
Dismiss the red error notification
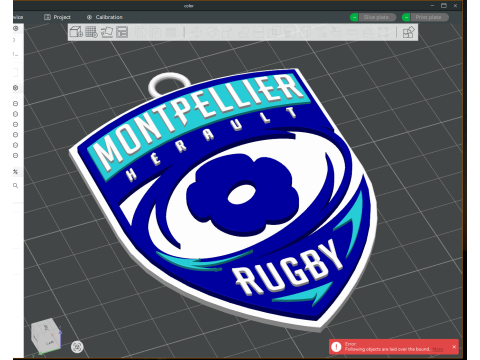pyautogui.click(x=454, y=347)
